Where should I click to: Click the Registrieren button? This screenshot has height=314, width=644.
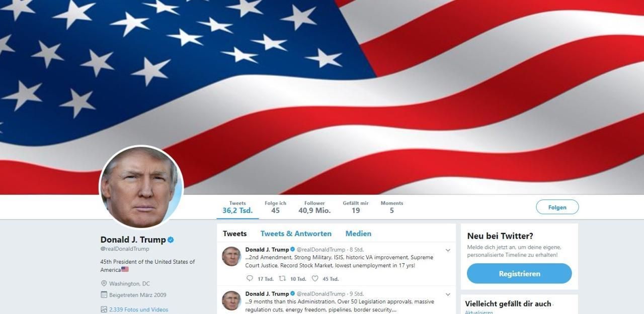point(519,274)
